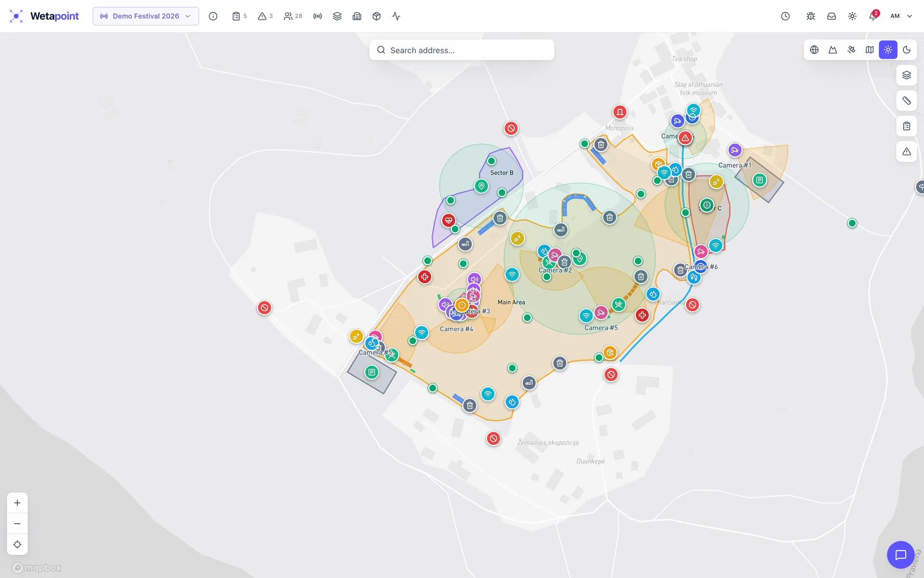Select the green parking marker at northeast lot

coord(759,180)
